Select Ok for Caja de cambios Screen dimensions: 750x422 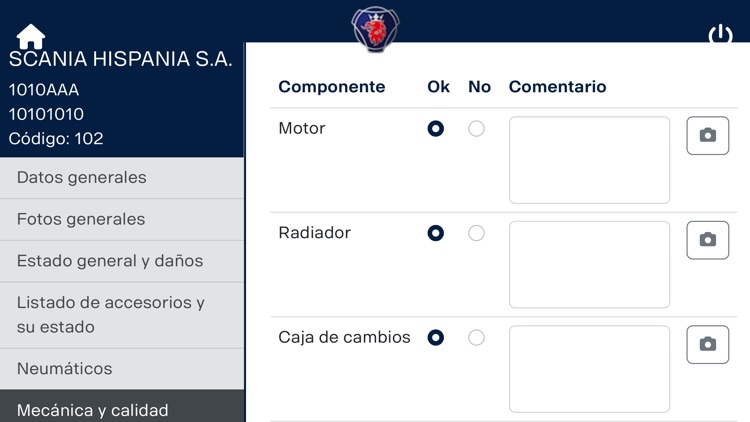[436, 338]
